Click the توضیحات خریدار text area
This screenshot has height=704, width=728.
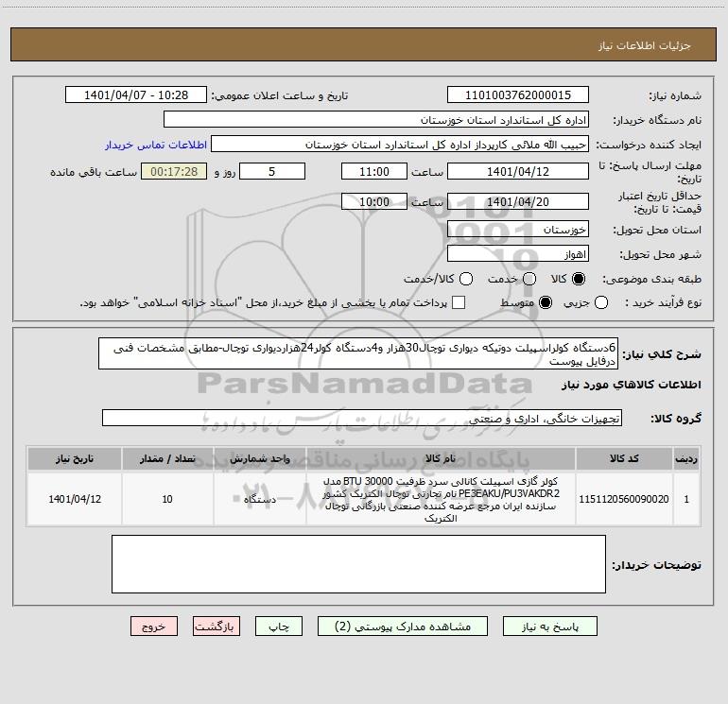[358, 564]
